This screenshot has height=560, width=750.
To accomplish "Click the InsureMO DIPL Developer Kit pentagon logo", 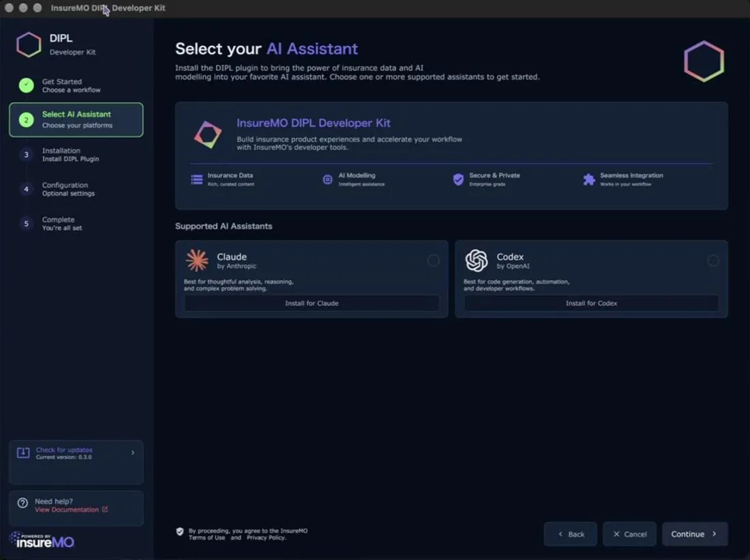I will (208, 134).
